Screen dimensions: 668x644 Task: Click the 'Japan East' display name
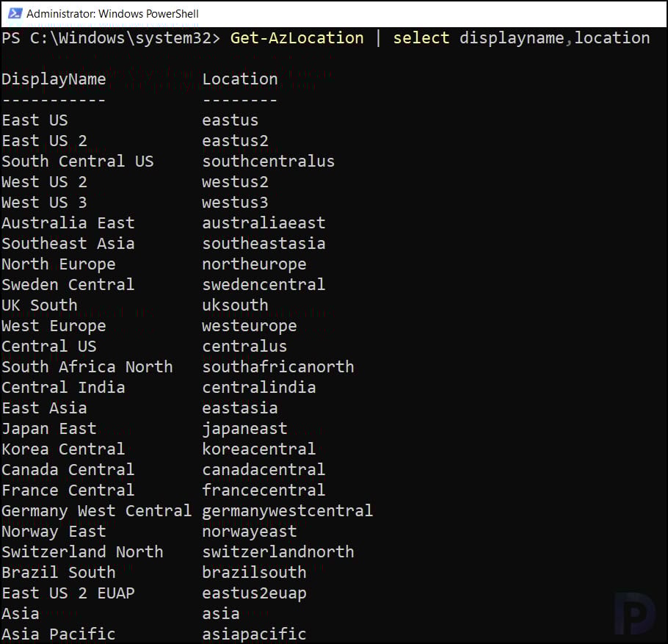coord(49,429)
